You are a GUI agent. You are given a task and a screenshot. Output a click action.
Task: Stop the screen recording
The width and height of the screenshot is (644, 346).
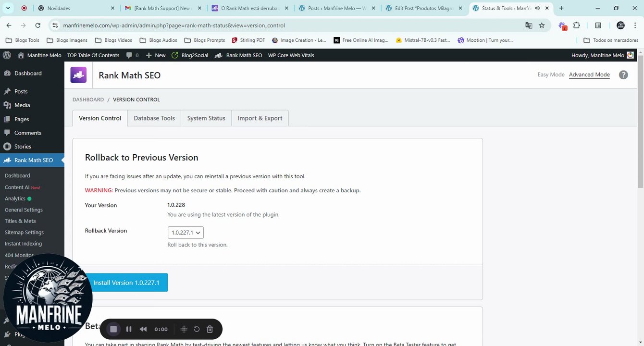click(x=113, y=329)
